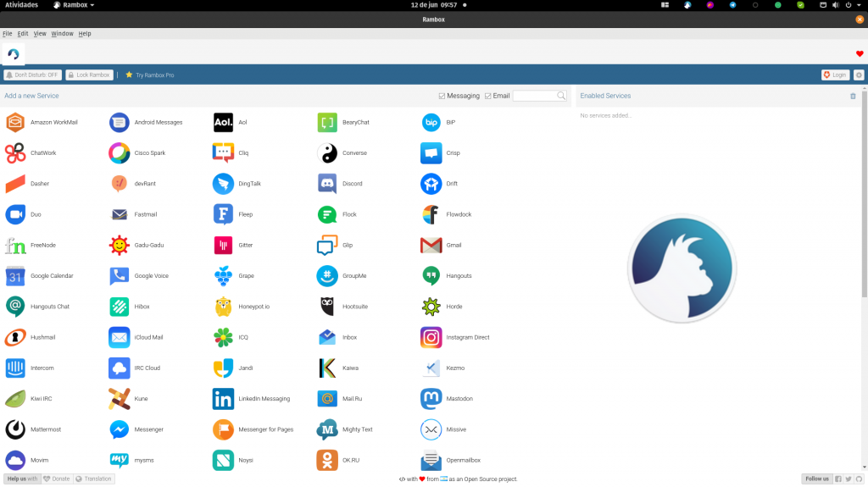Image resolution: width=868 pixels, height=487 pixels.
Task: Open Rambox GitHub page icon
Action: [859, 479]
